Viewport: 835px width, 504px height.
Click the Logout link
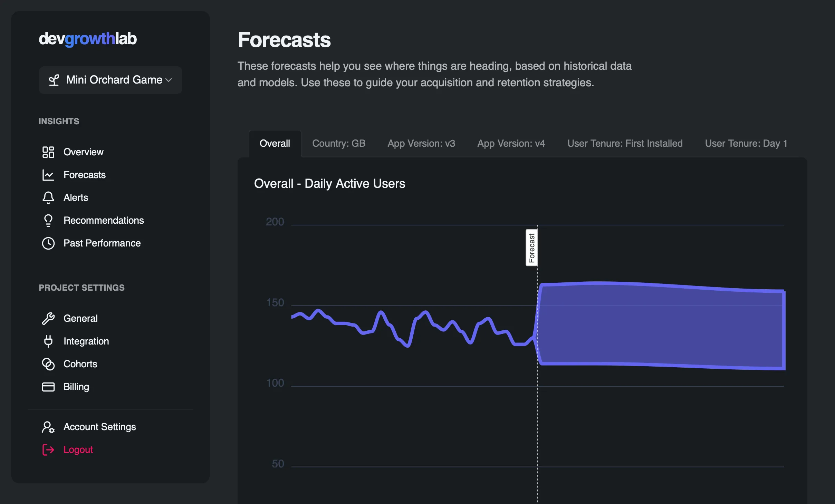click(x=78, y=449)
